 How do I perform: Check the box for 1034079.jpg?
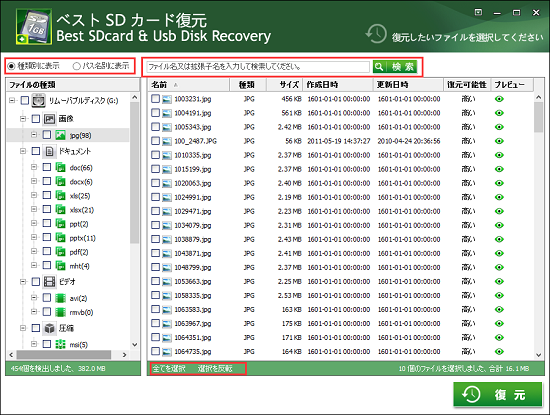[155, 225]
